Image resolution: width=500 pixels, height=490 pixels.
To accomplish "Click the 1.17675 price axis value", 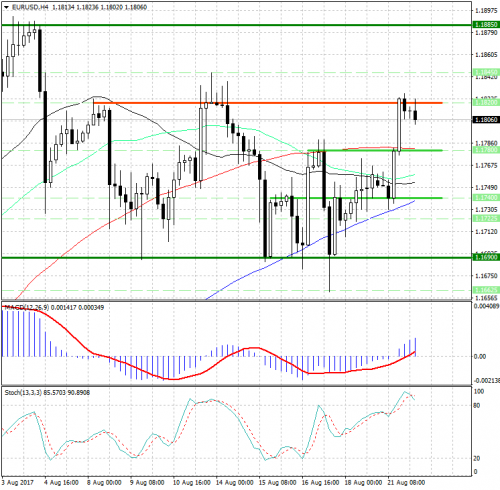I will click(x=486, y=165).
